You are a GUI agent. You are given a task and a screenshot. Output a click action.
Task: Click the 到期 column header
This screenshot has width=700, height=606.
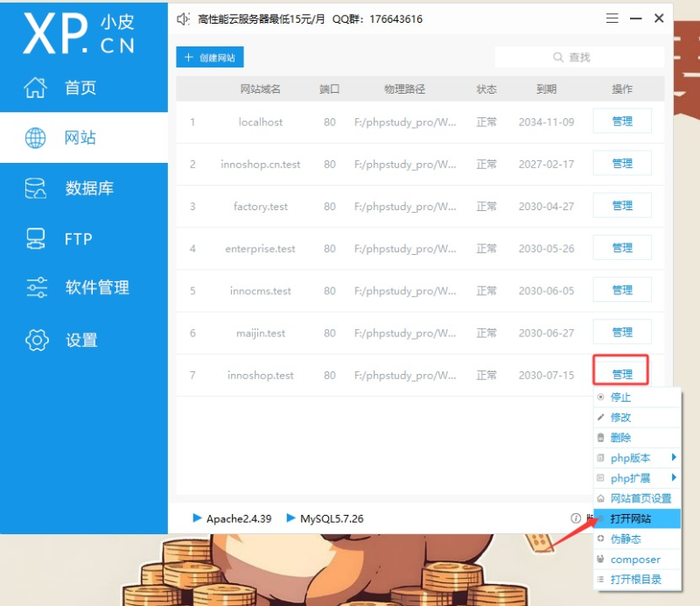click(x=546, y=89)
